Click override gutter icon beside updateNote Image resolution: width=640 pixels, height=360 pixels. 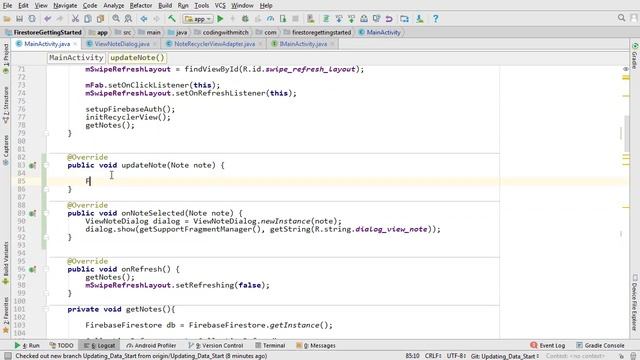32,165
